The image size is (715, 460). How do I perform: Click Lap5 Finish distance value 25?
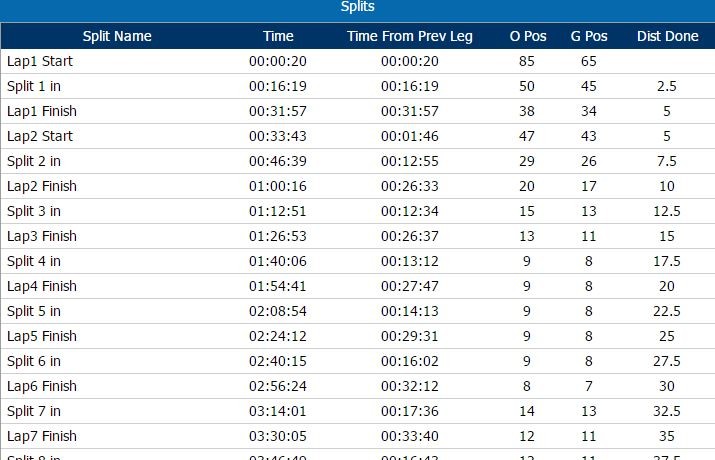coord(667,336)
